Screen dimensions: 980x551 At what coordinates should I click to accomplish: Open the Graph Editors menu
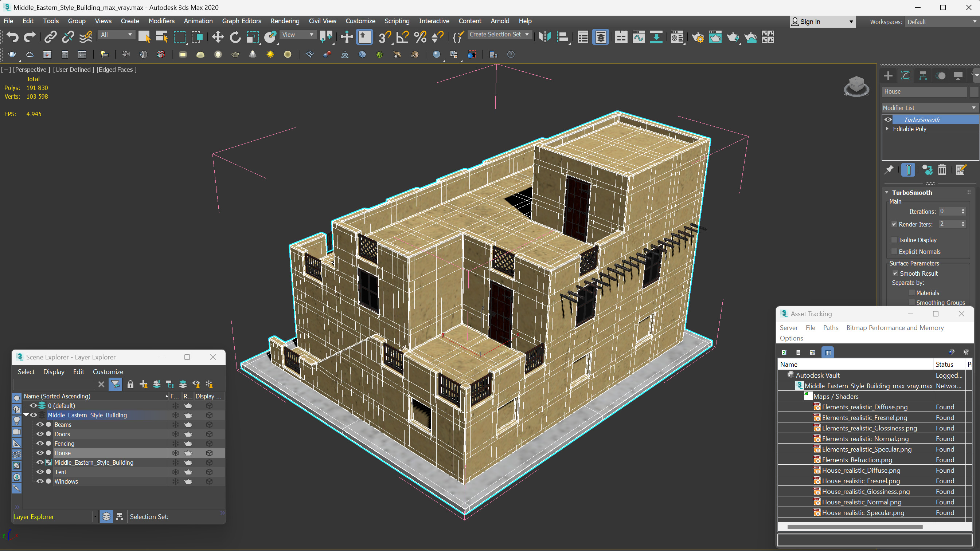pos(242,21)
